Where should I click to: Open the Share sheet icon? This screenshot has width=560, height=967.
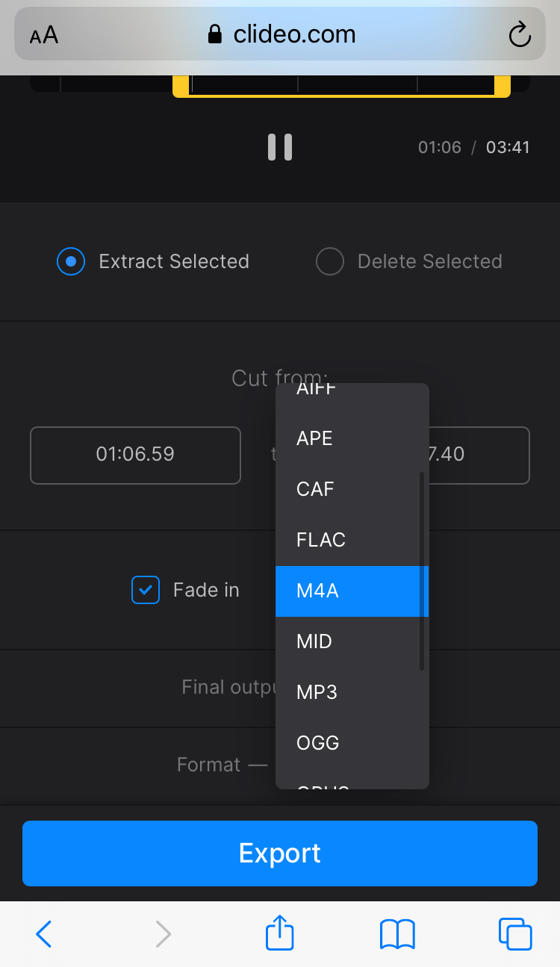[x=279, y=933]
